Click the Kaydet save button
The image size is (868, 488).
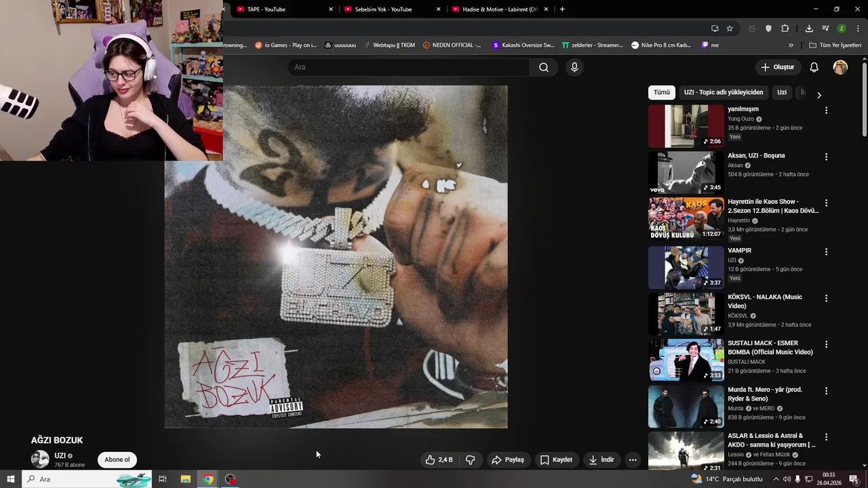pos(556,460)
